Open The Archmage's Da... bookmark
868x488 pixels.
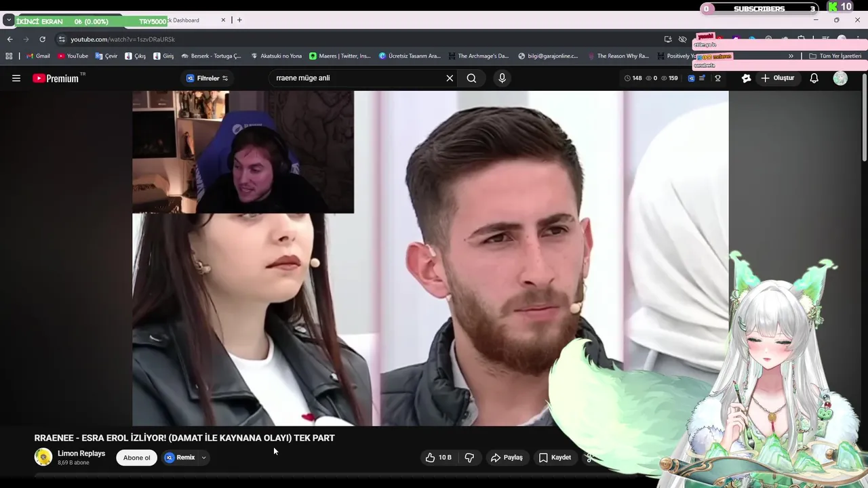478,56
